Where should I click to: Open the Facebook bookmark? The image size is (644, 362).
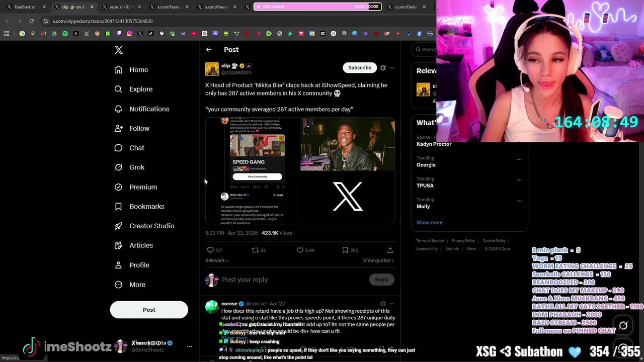[419, 34]
